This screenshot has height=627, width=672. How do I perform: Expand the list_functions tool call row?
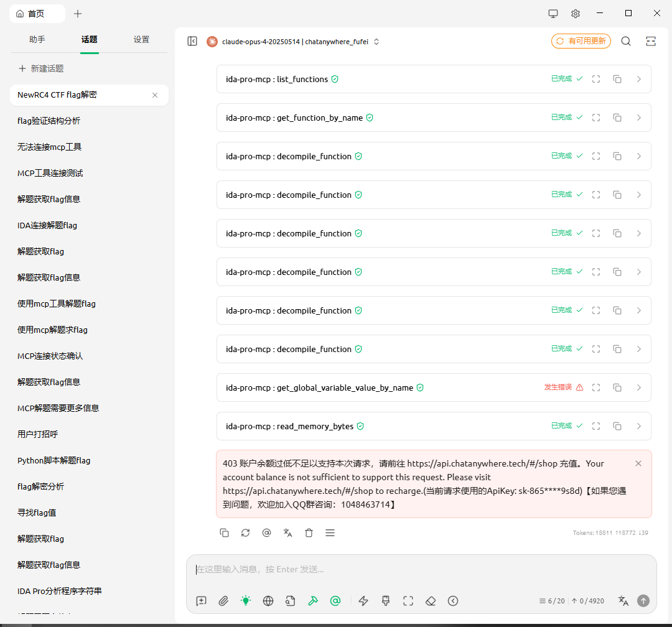[x=638, y=79]
